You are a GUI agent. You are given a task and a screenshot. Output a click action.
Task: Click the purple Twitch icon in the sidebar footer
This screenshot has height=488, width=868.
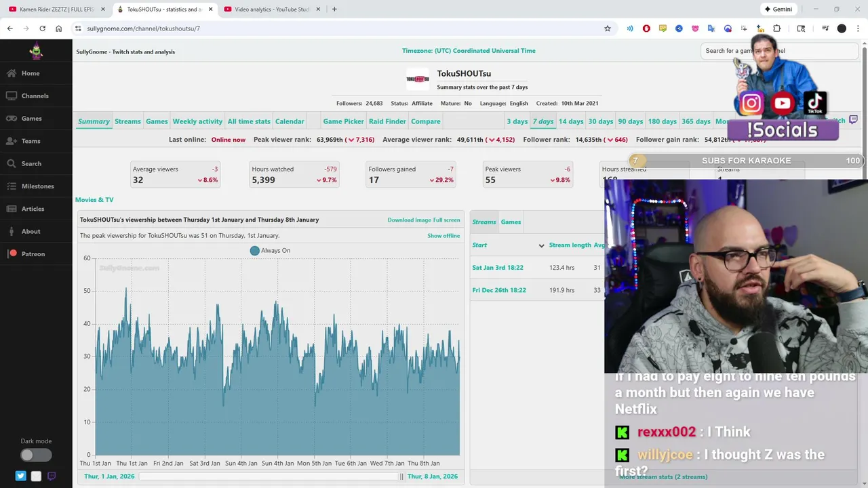51,476
